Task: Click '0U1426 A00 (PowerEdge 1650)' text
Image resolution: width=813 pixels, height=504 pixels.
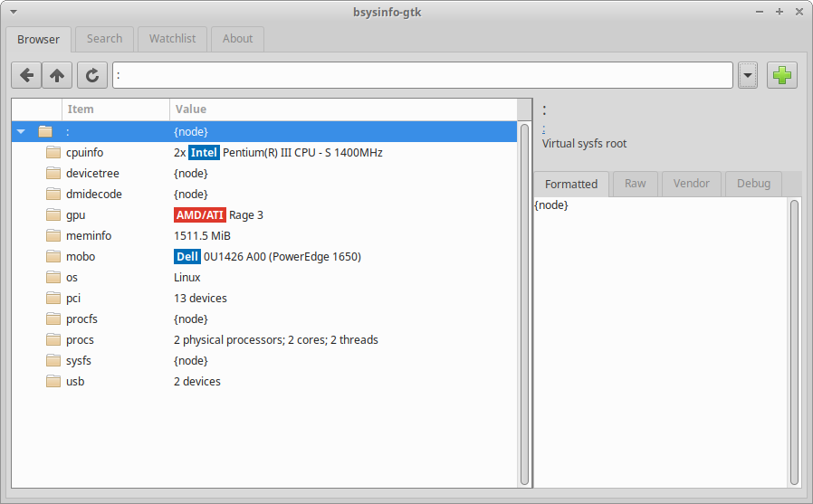Action: coord(282,256)
